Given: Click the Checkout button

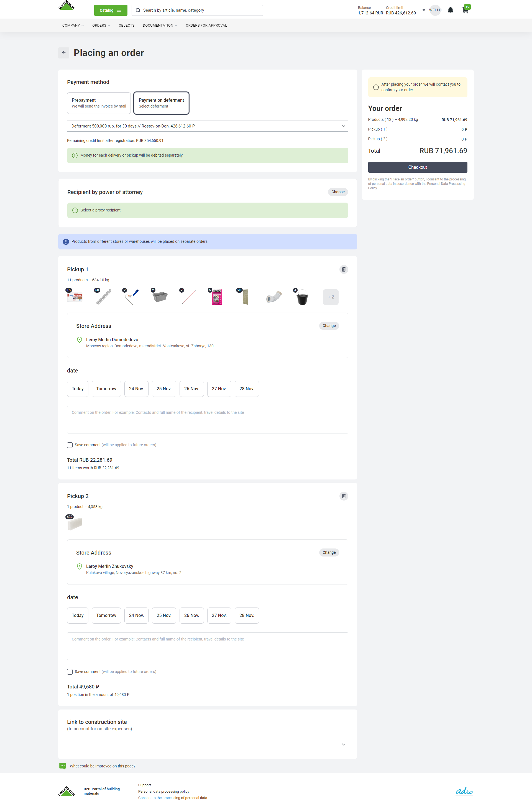Looking at the screenshot, I should 418,167.
